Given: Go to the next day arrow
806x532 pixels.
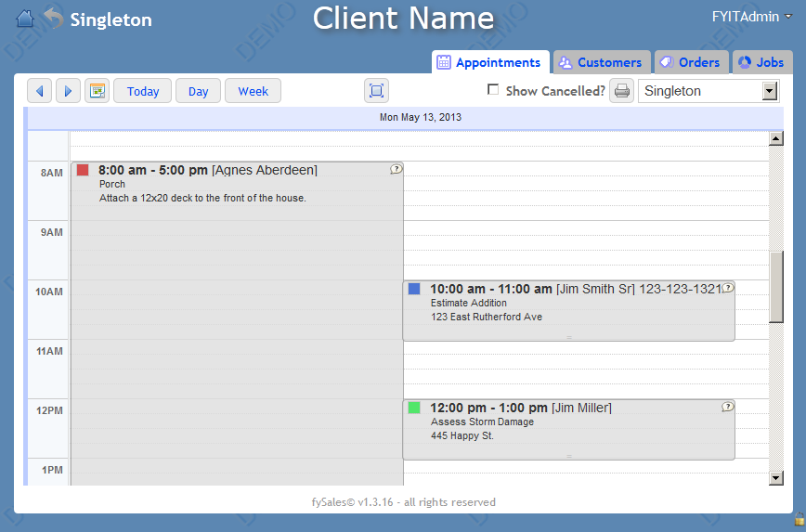Looking at the screenshot, I should (68, 91).
